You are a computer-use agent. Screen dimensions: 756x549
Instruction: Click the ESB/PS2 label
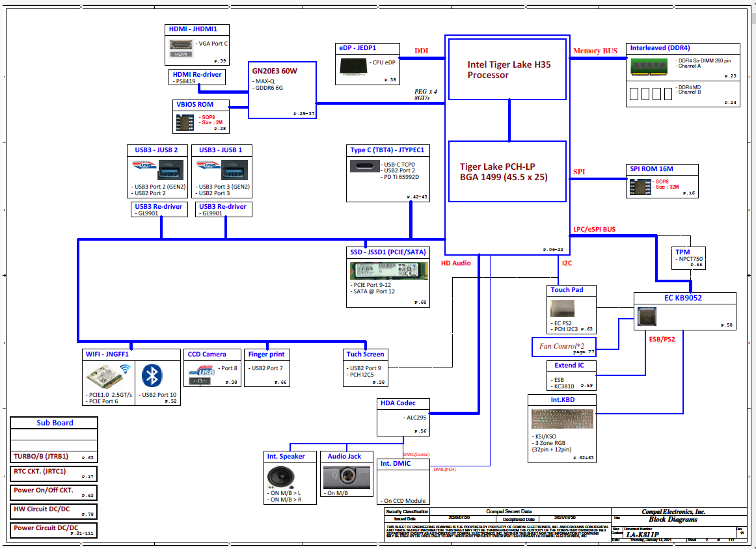(x=662, y=340)
